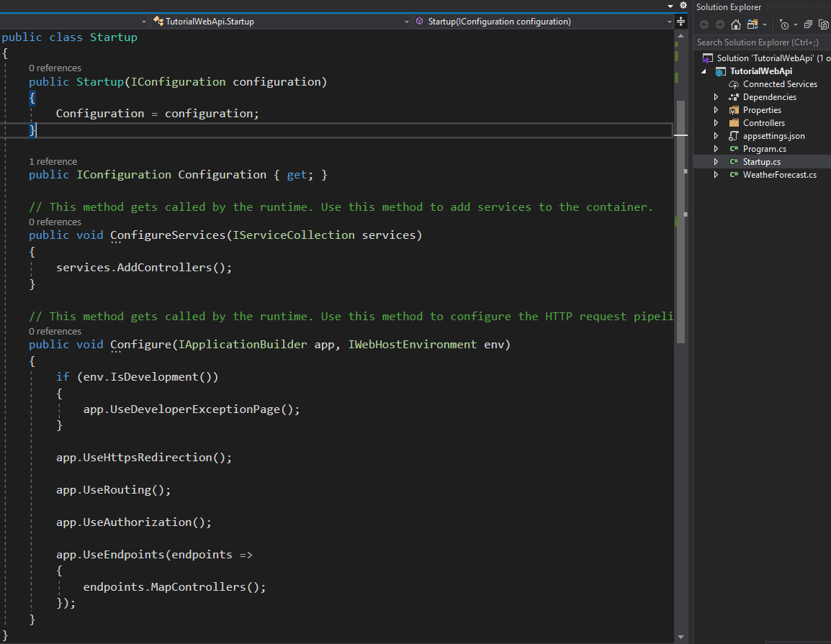Image resolution: width=831 pixels, height=644 pixels.
Task: Click the Collapse All icon in Solution Explorer
Action: click(x=808, y=25)
